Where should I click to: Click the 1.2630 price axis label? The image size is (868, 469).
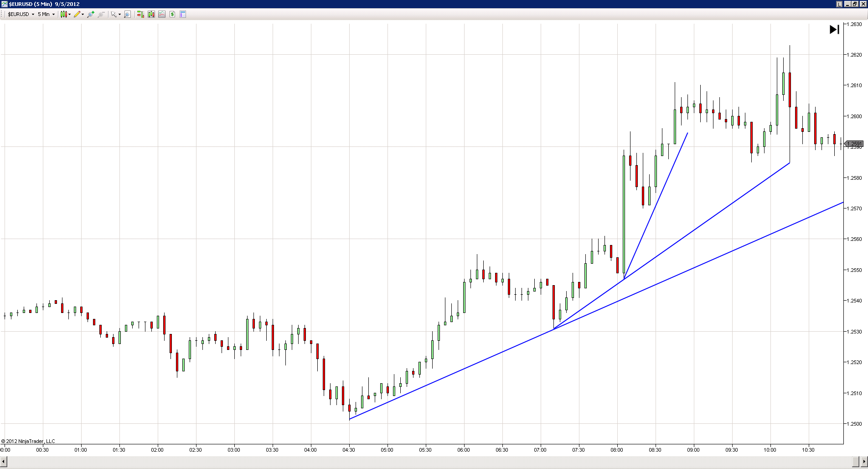coord(855,24)
